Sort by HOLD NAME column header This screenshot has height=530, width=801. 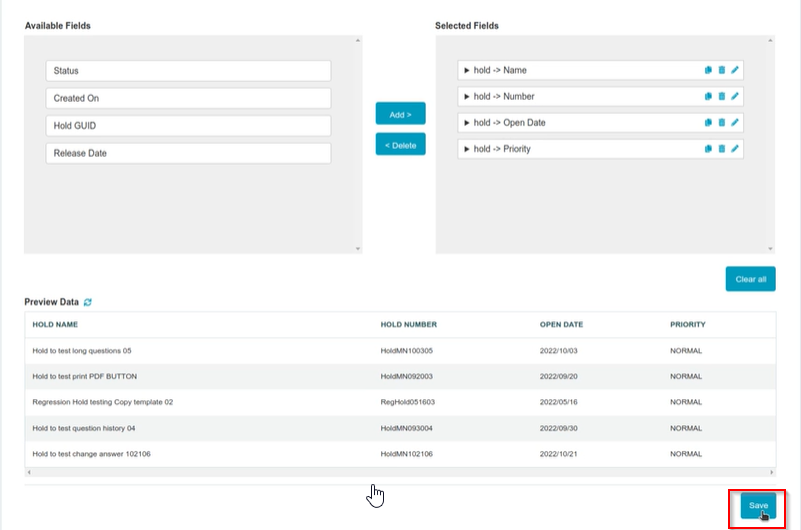coord(55,325)
